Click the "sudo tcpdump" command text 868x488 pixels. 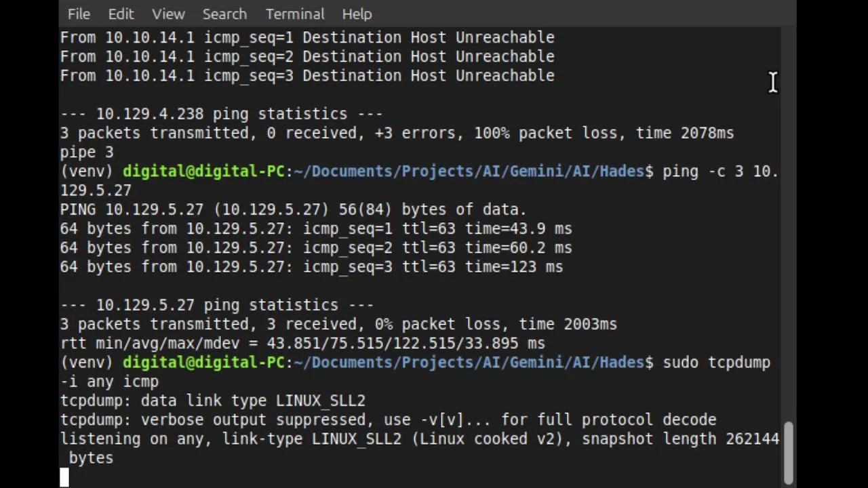716,363
